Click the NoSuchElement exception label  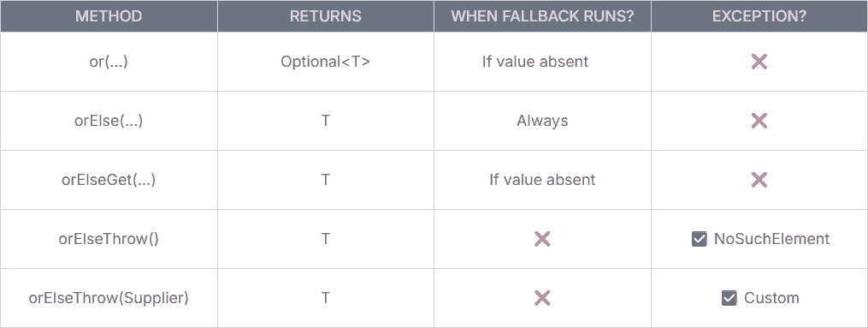[771, 239]
